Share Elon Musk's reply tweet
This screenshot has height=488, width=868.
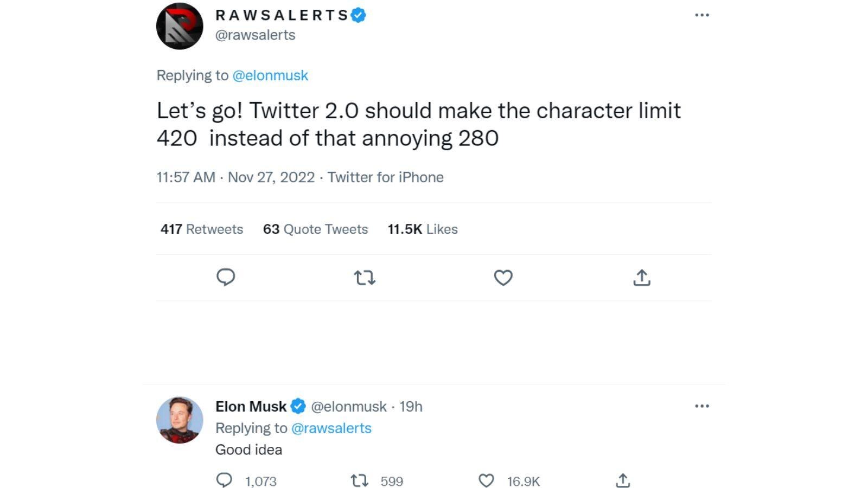click(623, 480)
